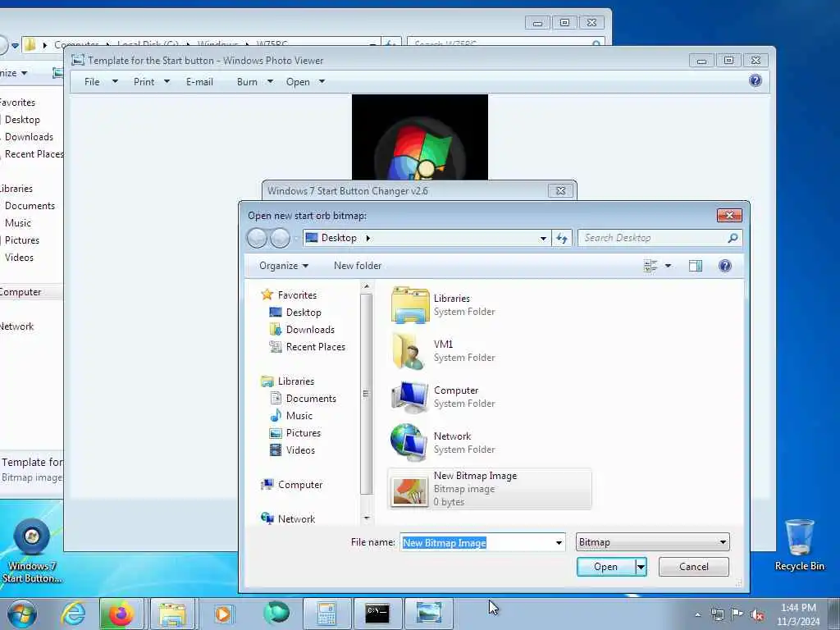Expand the Desktop address bar dropdown
Screen dimensions: 840x630
point(543,239)
